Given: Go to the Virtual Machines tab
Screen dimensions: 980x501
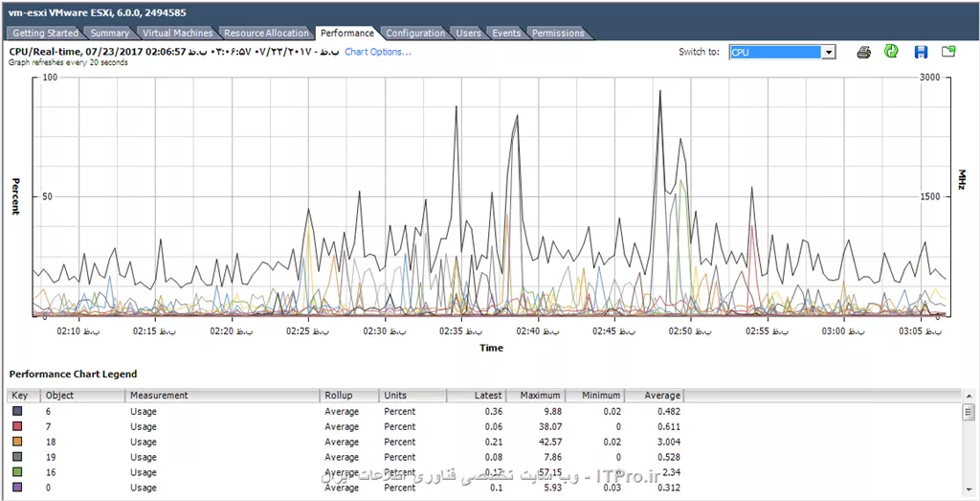Looking at the screenshot, I should (177, 33).
